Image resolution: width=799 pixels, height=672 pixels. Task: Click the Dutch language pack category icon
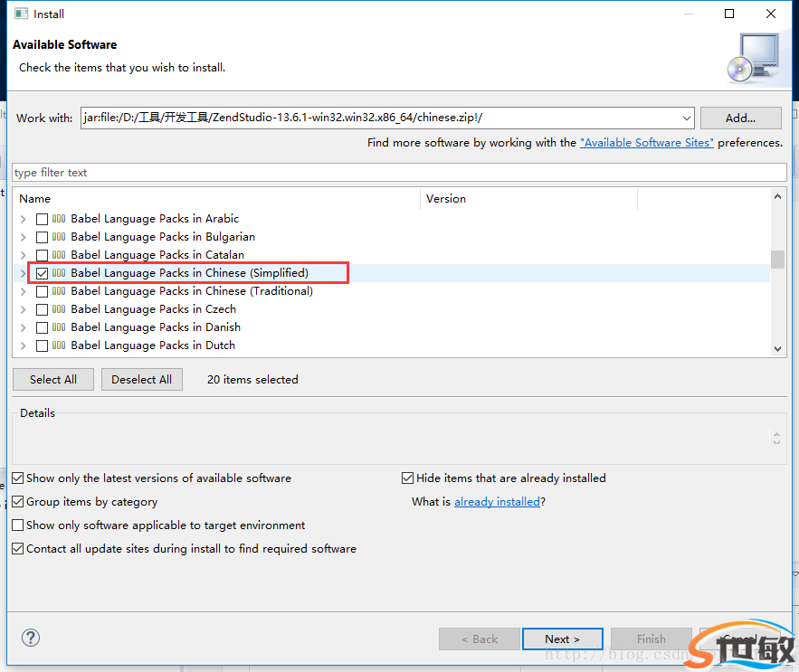(x=59, y=345)
